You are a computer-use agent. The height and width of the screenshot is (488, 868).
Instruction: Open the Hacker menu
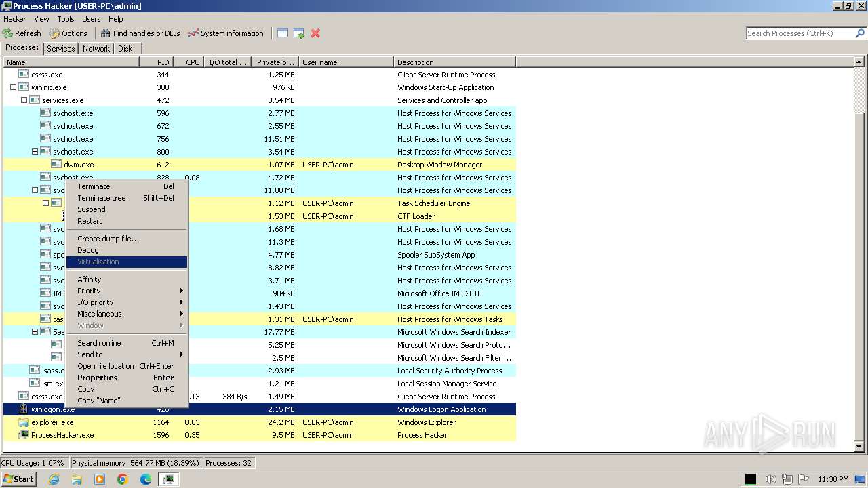15,19
